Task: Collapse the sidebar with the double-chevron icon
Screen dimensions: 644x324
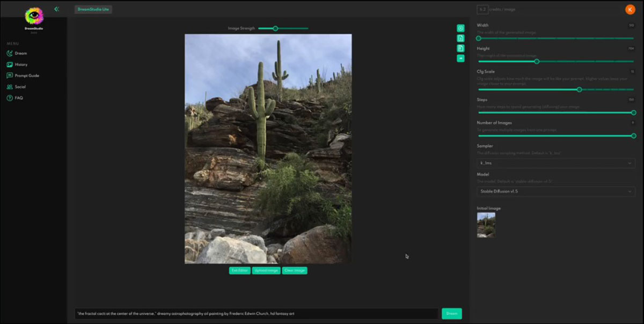Action: pyautogui.click(x=56, y=9)
